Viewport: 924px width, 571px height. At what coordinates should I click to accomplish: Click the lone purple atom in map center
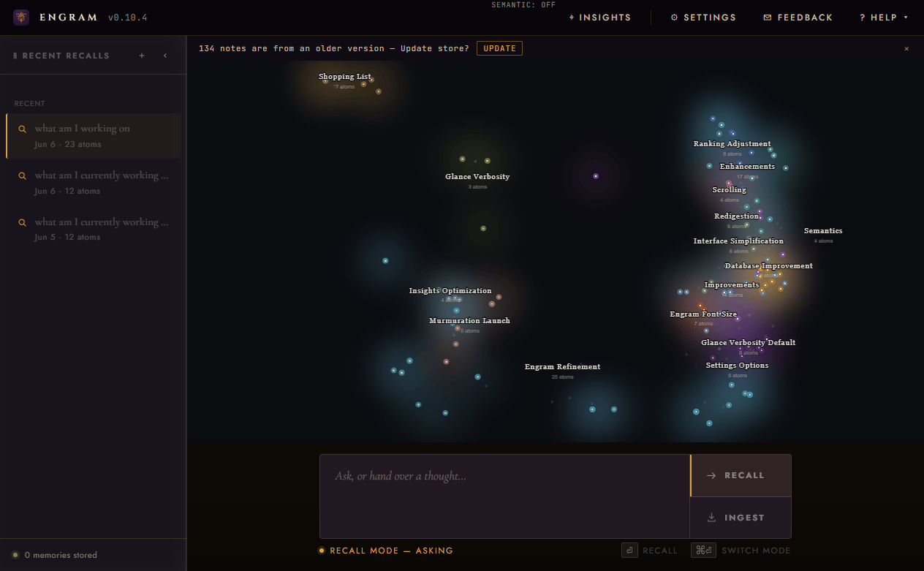[x=596, y=176]
